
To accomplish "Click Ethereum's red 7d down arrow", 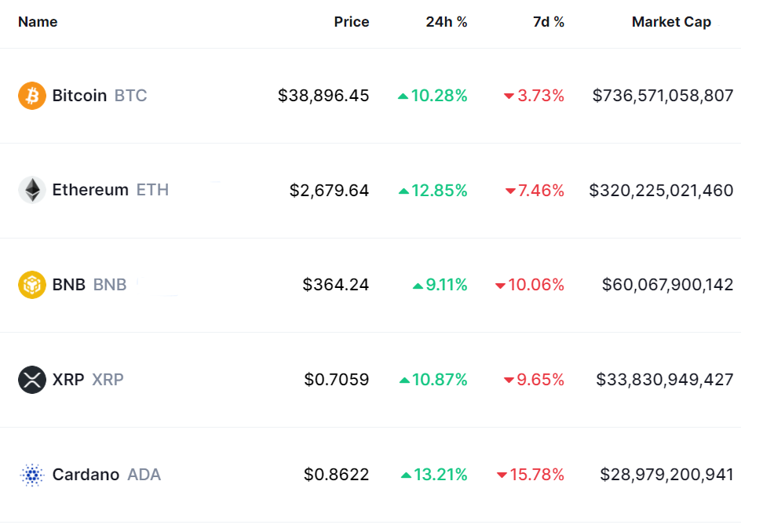I will tap(510, 191).
